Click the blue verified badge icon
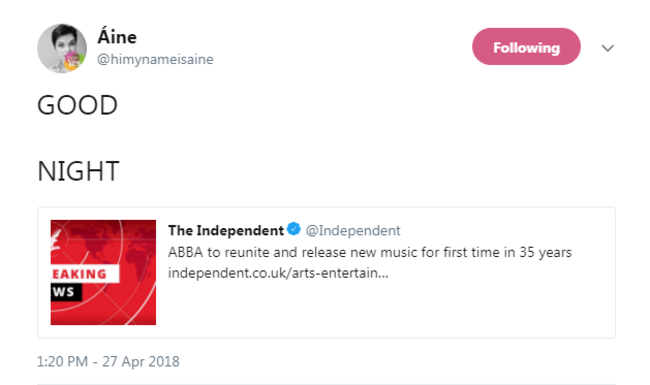Screen dimensions: 650x385 pos(294,229)
